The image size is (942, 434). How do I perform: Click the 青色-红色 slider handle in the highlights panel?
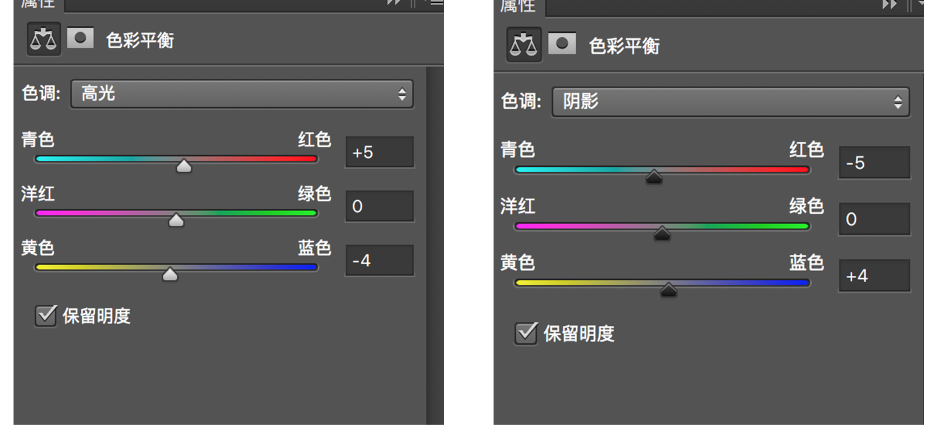click(183, 166)
